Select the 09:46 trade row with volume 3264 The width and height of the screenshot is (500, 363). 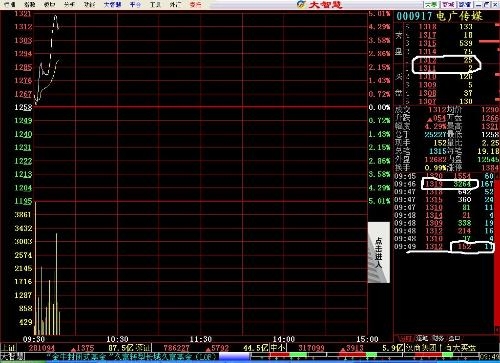coord(444,184)
